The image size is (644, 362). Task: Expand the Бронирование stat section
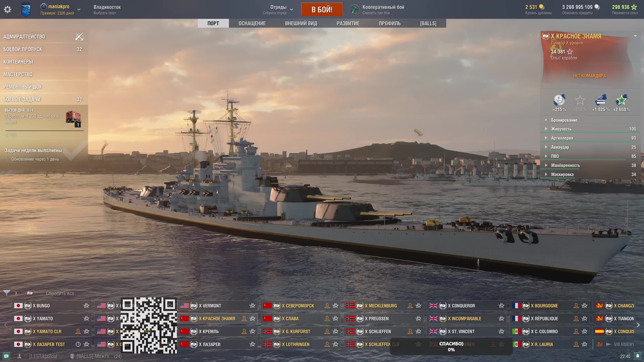[x=546, y=120]
